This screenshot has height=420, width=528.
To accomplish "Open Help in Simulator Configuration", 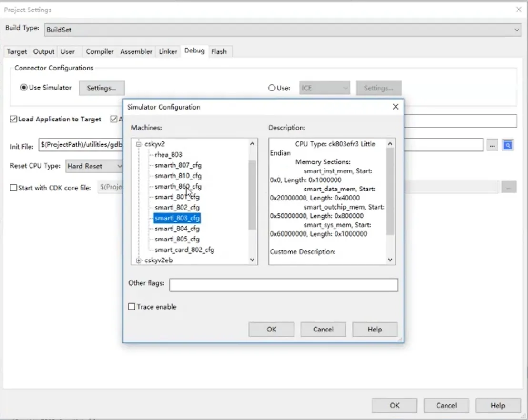I will [x=375, y=329].
